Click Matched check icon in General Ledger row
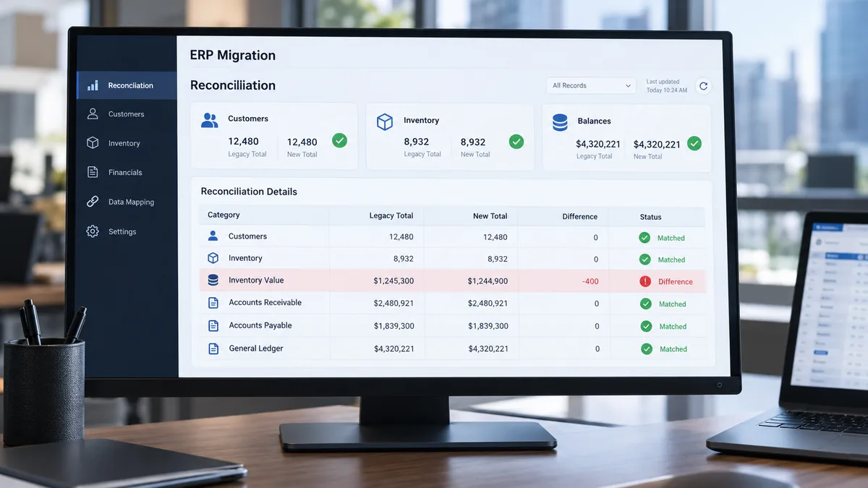Screen dimensions: 868x488 [647, 348]
